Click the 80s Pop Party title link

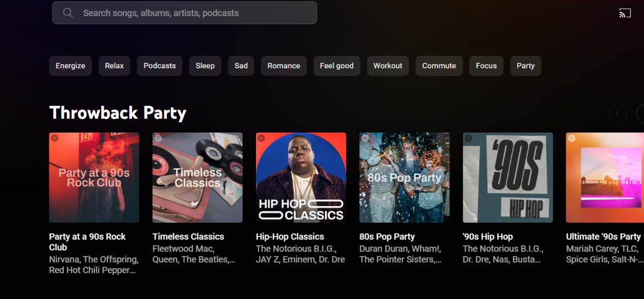pos(387,237)
